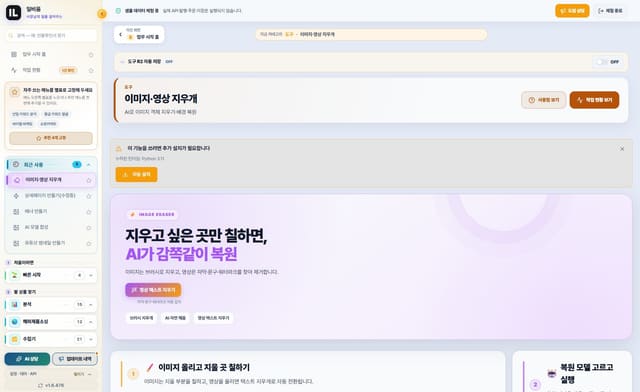Click the 이미지·영상 지우개 page title
The height and width of the screenshot is (392, 640).
pyautogui.click(x=161, y=99)
